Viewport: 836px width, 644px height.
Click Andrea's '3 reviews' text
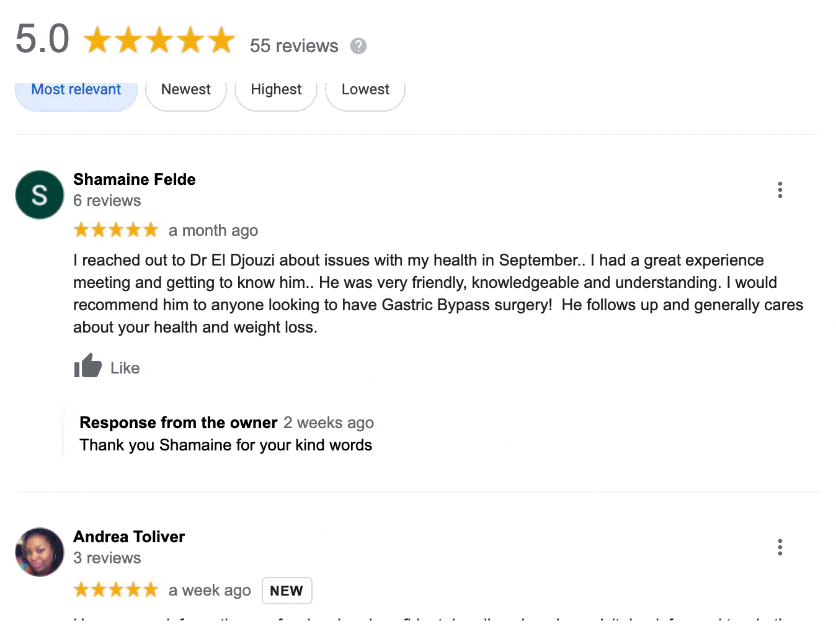pos(107,558)
